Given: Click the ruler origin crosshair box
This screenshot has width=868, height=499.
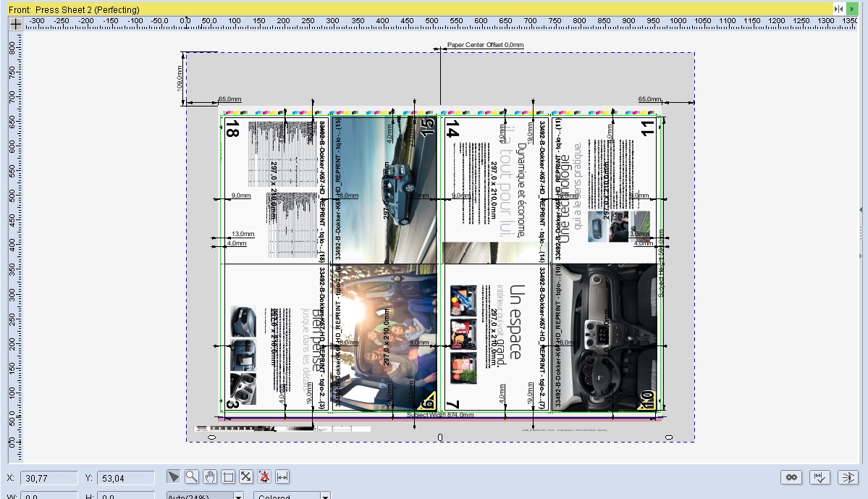Looking at the screenshot, I should coord(15,23).
